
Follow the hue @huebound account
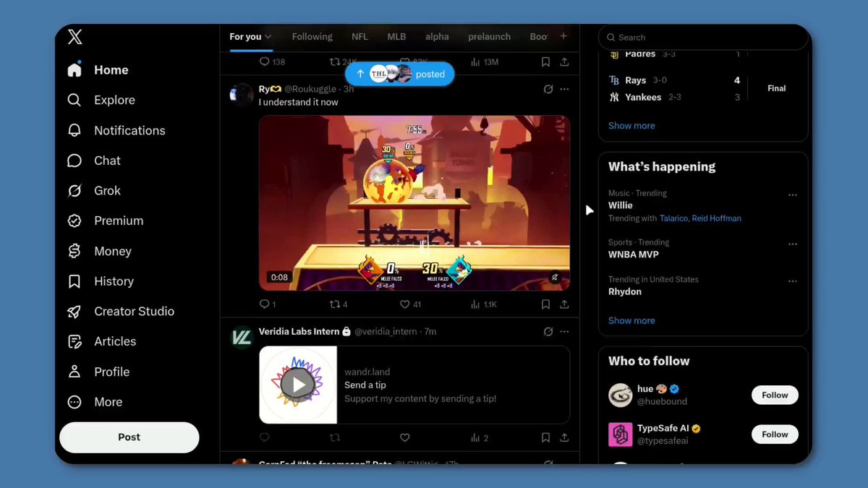[775, 395]
